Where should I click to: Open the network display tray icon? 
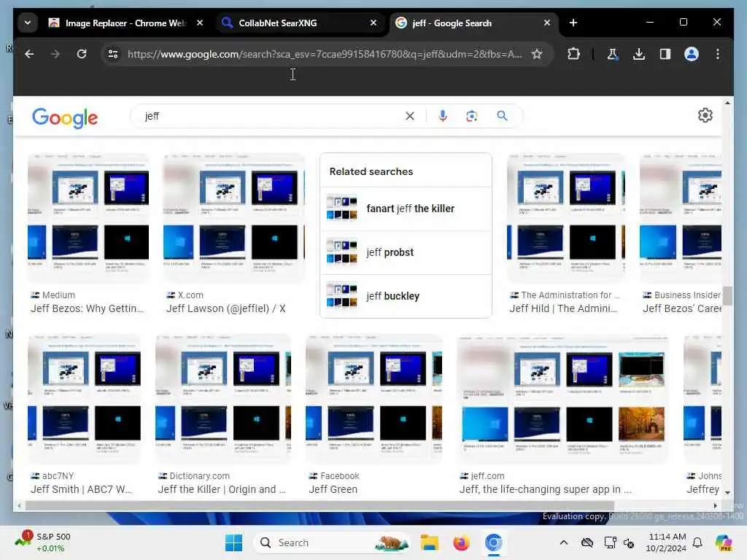(610, 542)
